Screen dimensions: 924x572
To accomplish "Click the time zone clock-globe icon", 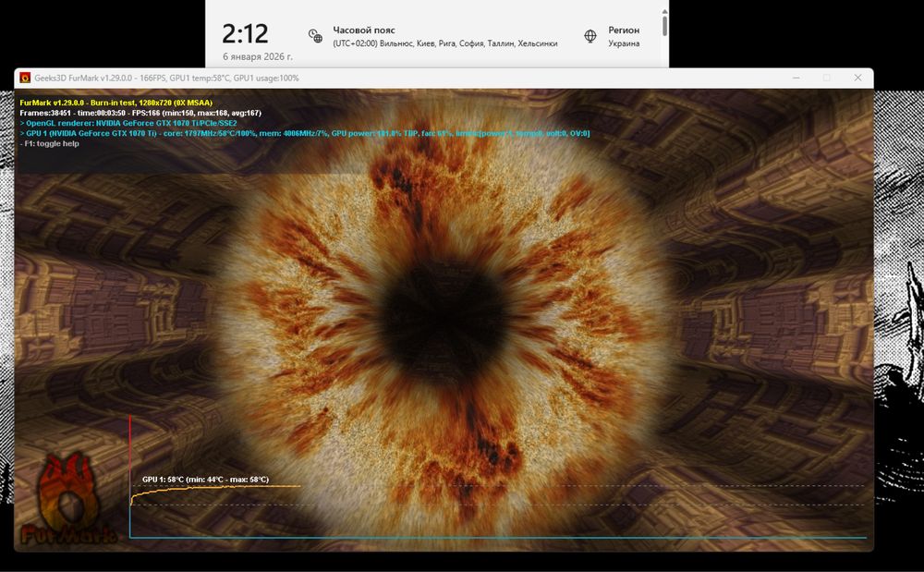I will (x=315, y=37).
